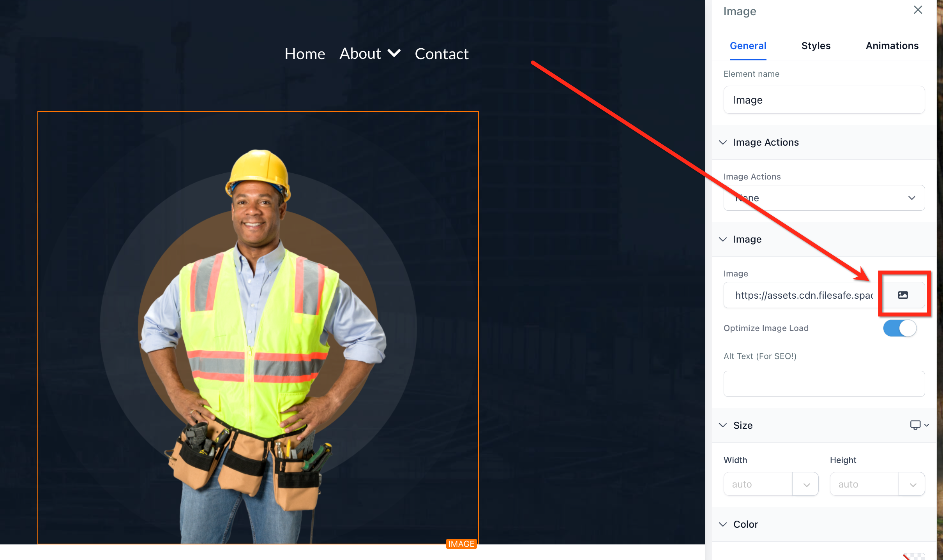Screen dimensions: 943x560
Task: Expand the About menu chevron
Action: [394, 53]
